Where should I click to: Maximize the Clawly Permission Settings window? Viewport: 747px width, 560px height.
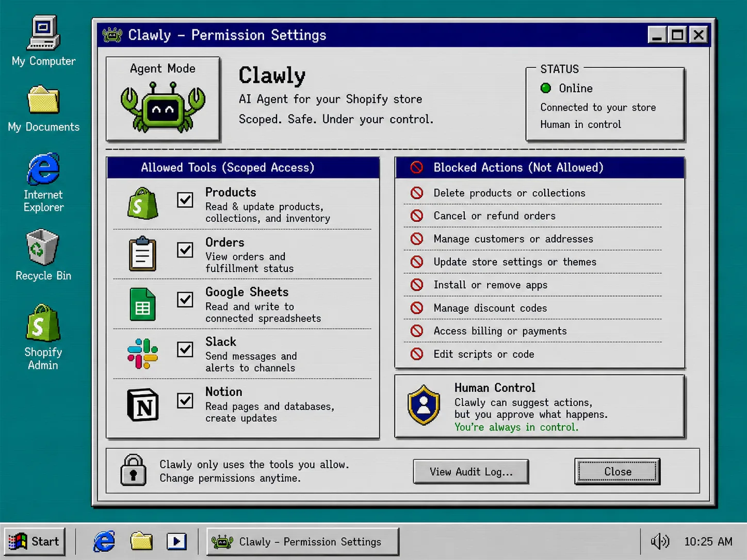coord(677,35)
